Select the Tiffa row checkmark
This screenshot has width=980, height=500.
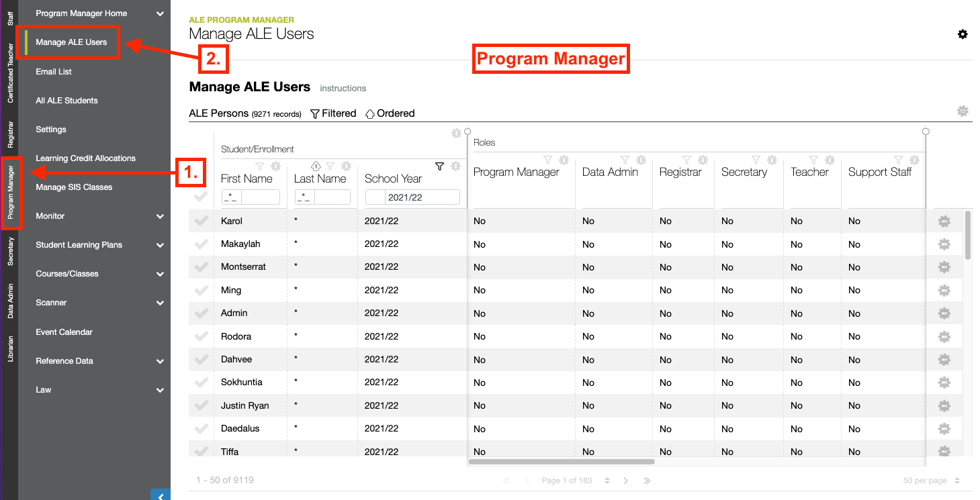point(201,452)
